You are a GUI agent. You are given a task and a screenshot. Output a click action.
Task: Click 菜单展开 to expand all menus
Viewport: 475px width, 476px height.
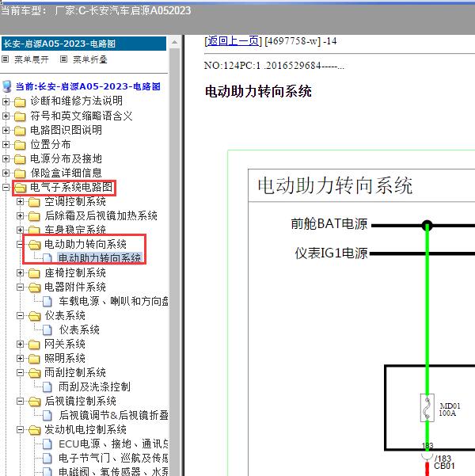[32, 59]
